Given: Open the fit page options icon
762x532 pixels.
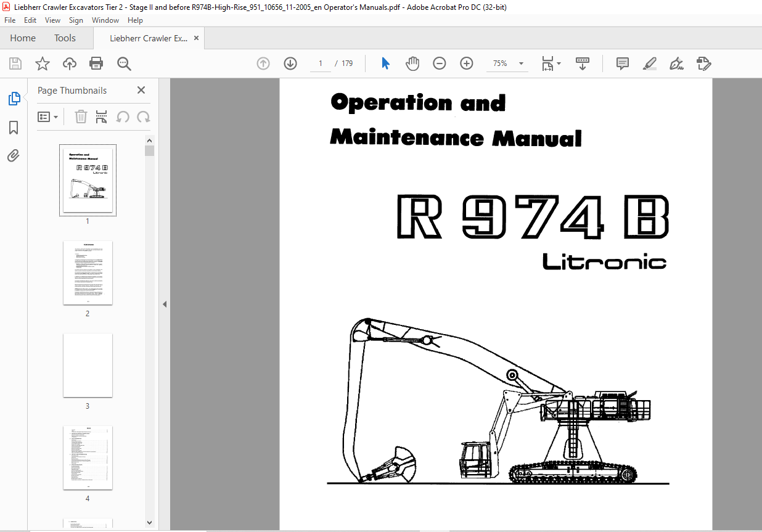Looking at the screenshot, I should click(x=551, y=63).
